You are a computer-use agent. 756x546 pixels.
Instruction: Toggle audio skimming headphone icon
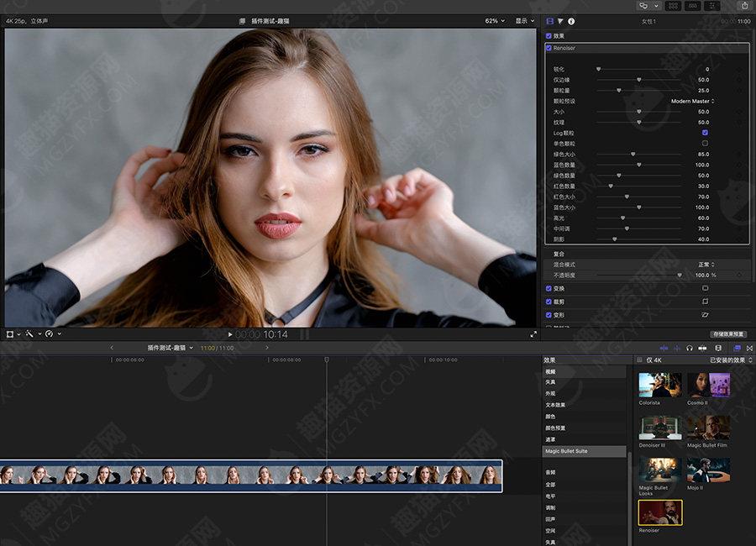pos(689,348)
